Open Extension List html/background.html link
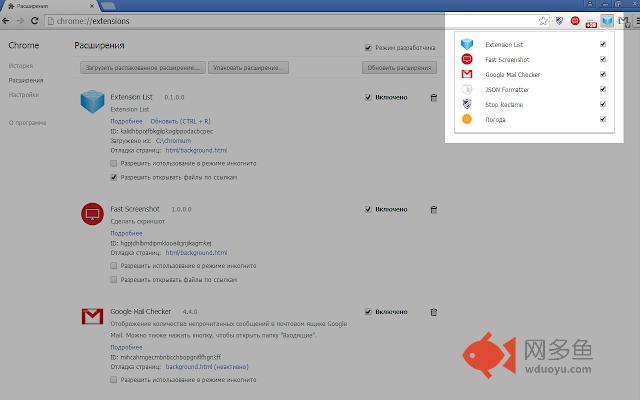Viewport: 640px width, 400px height. point(196,150)
